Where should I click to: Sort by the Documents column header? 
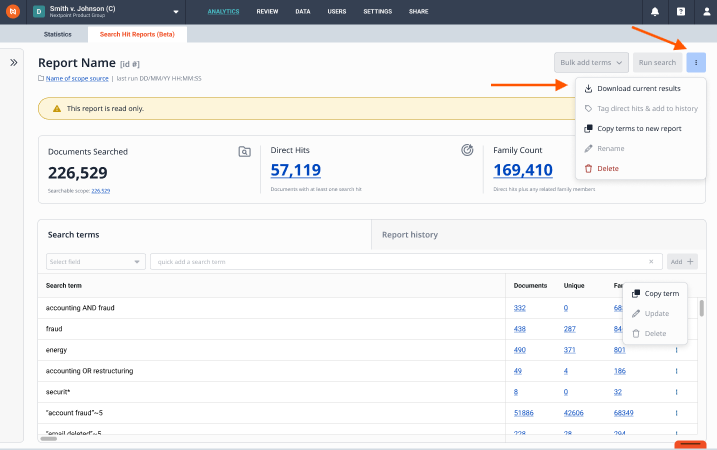click(530, 286)
